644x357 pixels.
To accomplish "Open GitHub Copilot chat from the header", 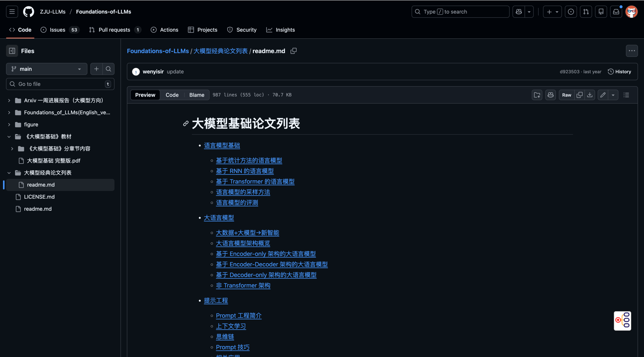I will tap(518, 12).
